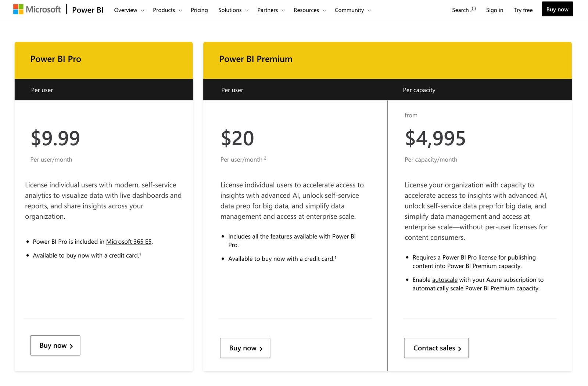Click the arrow inside Contact sales button

(460, 348)
